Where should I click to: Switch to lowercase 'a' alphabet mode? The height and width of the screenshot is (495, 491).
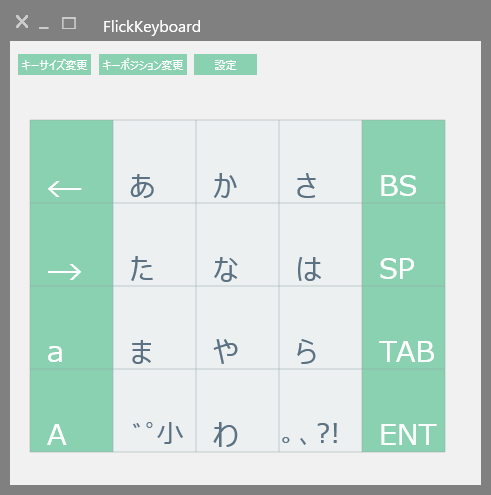point(72,327)
